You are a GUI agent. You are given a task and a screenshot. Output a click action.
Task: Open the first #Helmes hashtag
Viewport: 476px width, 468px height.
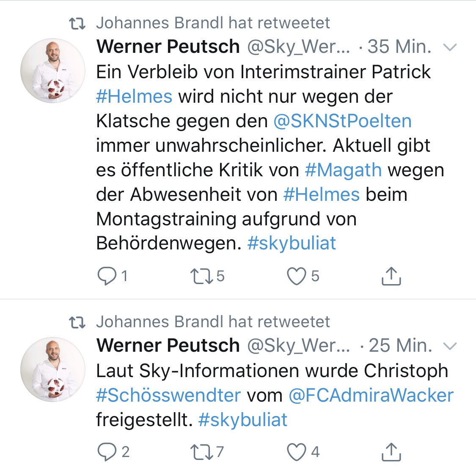(x=134, y=96)
